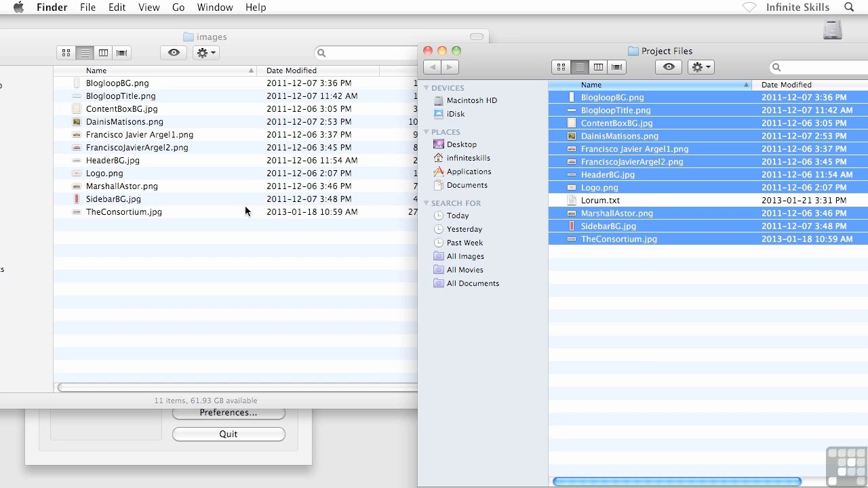Switch images window to Cover Flow view
The width and height of the screenshot is (868, 488).
[121, 53]
